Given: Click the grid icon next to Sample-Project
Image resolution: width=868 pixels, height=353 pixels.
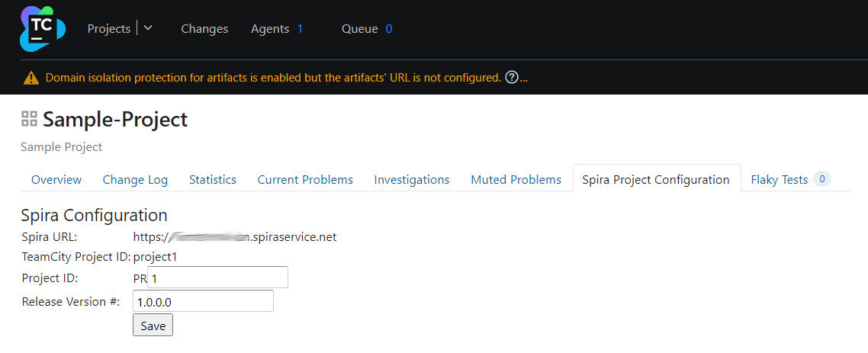Looking at the screenshot, I should (29, 118).
